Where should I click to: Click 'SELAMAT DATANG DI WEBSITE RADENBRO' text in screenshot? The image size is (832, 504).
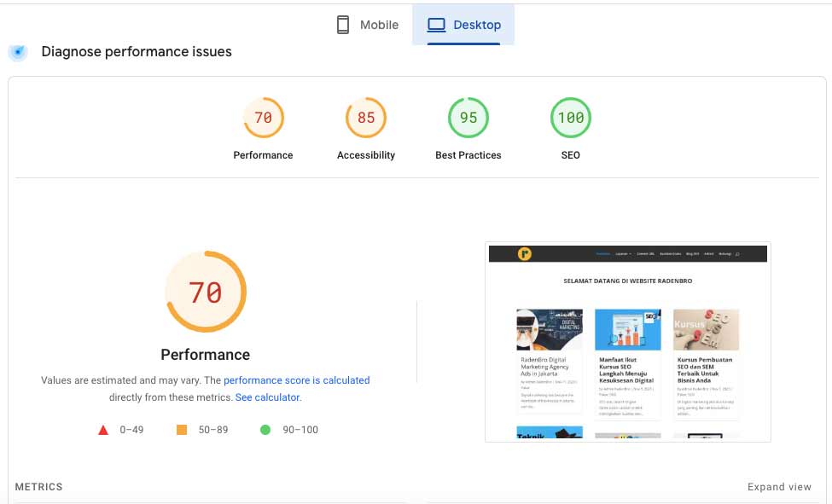628,281
